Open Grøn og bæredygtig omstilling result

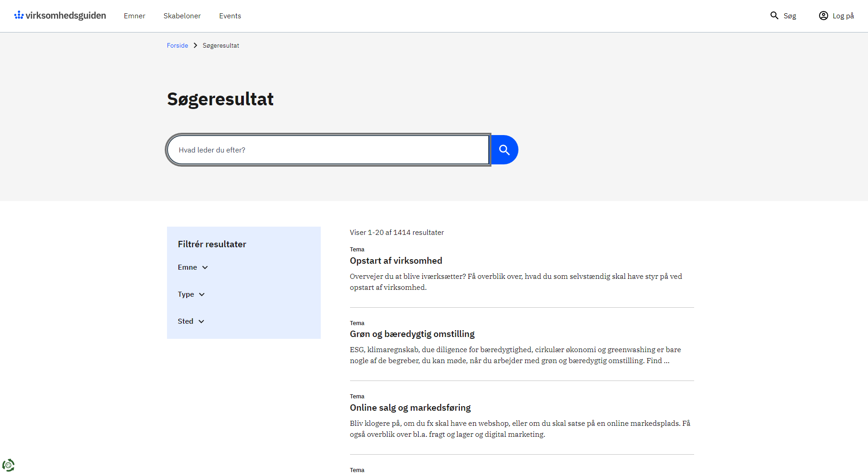[x=412, y=334]
